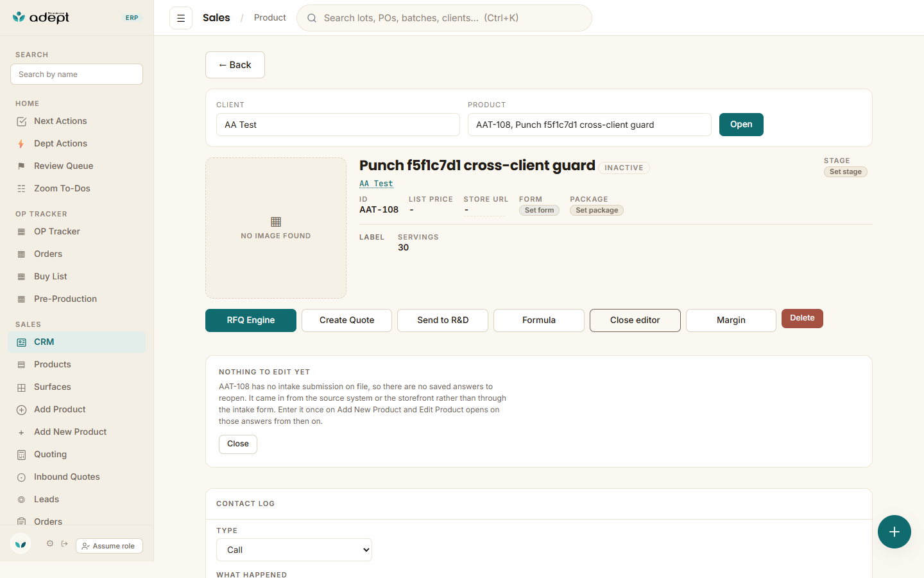Launch the RFQ Engine button
The width and height of the screenshot is (924, 578).
251,320
